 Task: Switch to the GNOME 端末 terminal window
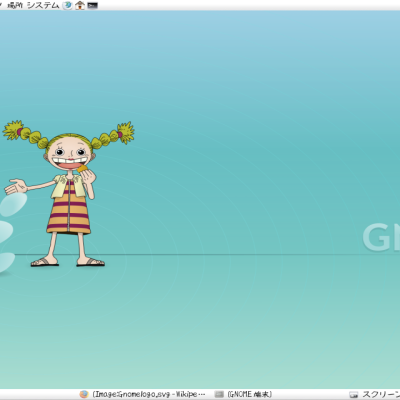(244, 394)
